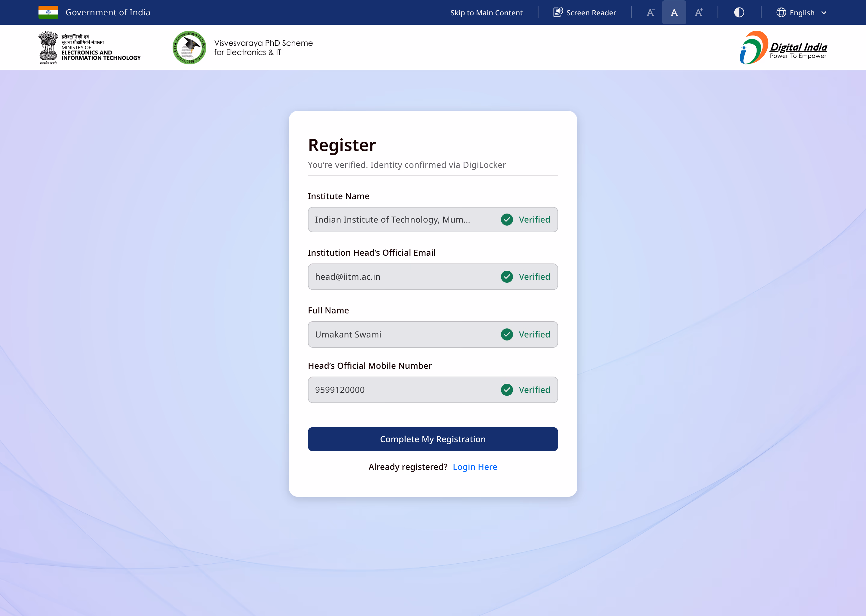Click the Verified checkmark icon beside 9599120000
Viewport: 866px width, 616px height.
pos(507,390)
